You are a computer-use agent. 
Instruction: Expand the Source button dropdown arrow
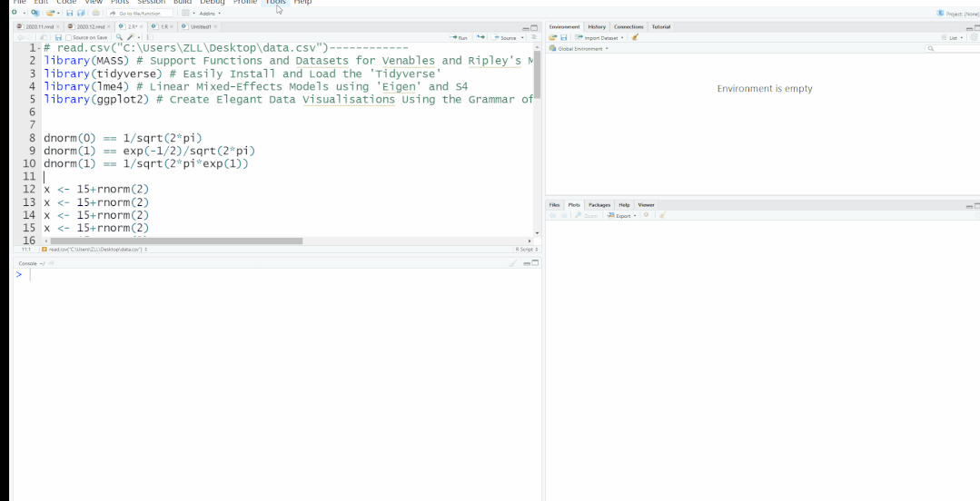(522, 38)
